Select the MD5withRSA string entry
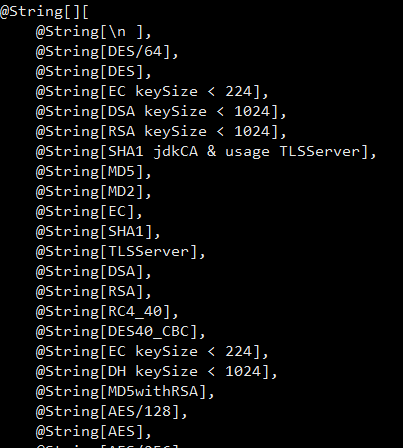Image resolution: width=403 pixels, height=448 pixels. [125, 392]
